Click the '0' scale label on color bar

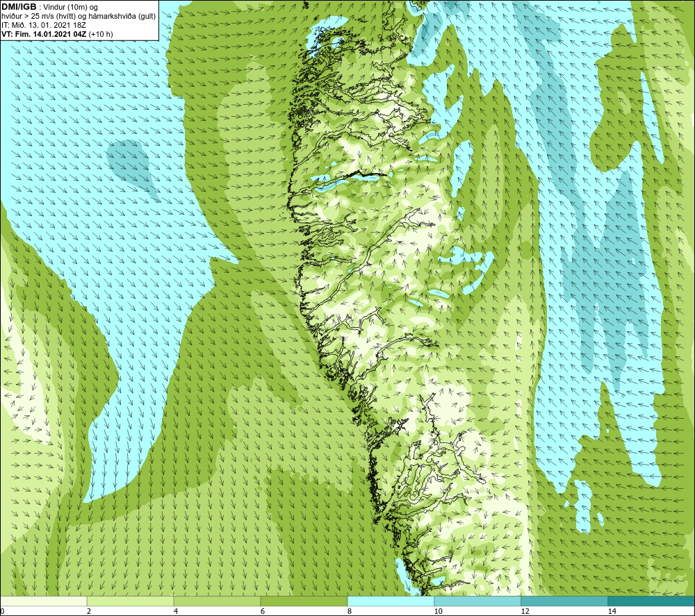(x=2, y=611)
